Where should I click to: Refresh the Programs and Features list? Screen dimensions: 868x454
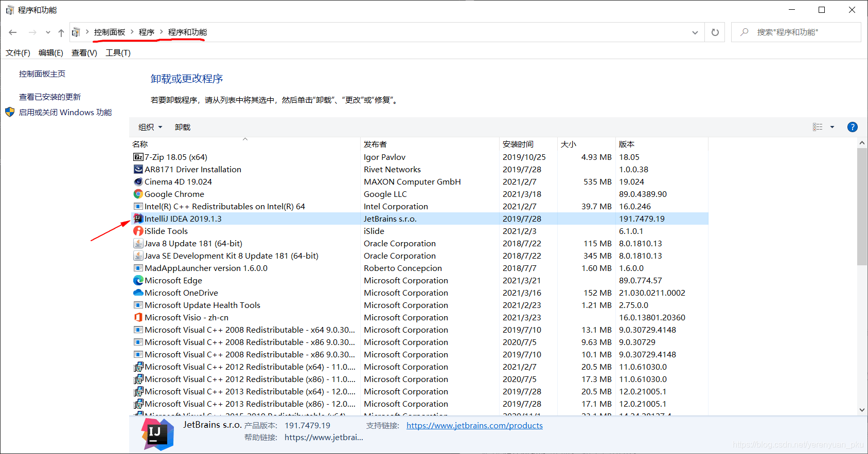tap(715, 32)
